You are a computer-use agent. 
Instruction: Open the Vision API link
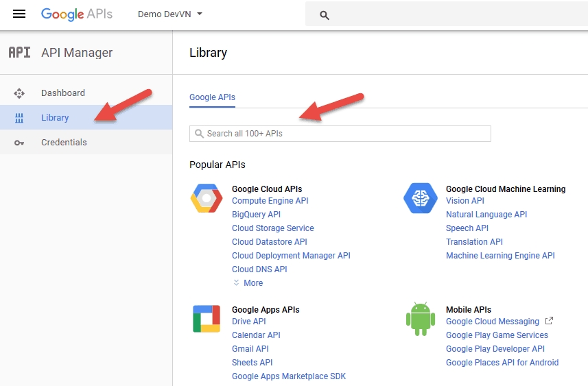tap(464, 201)
